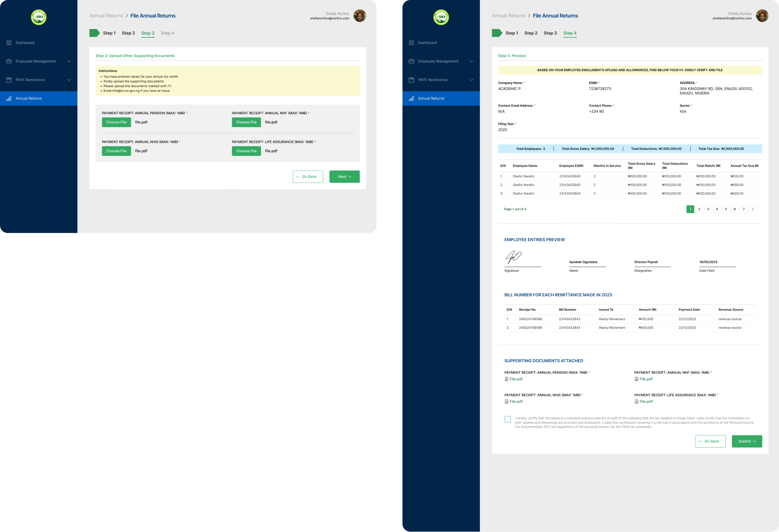Screen dimensions: 779x532
Task: Click Next button in Step 3 window
Action: pyautogui.click(x=344, y=177)
